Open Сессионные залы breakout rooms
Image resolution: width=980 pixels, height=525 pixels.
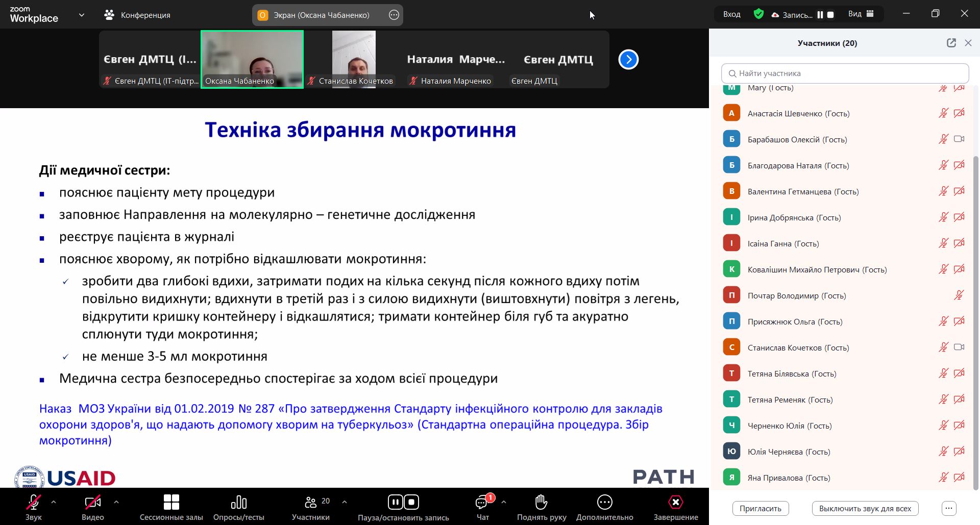171,503
